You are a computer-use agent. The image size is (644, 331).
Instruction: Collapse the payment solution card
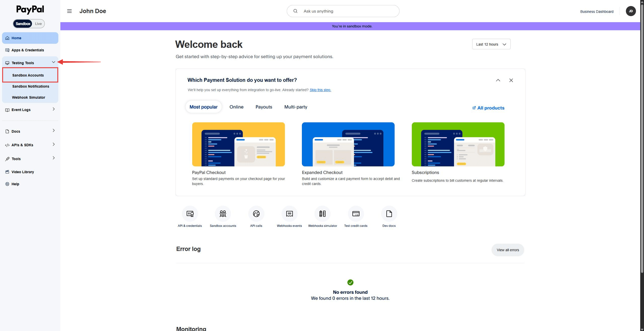tap(498, 80)
